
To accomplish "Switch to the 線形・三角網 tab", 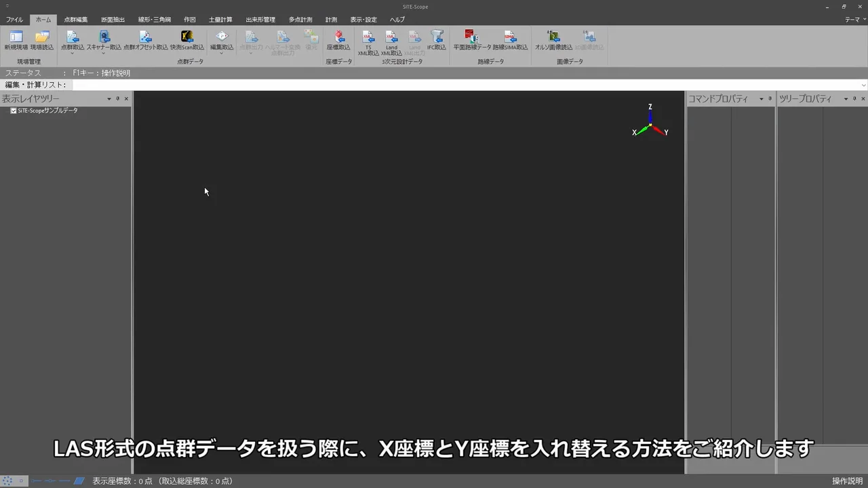I will [155, 20].
